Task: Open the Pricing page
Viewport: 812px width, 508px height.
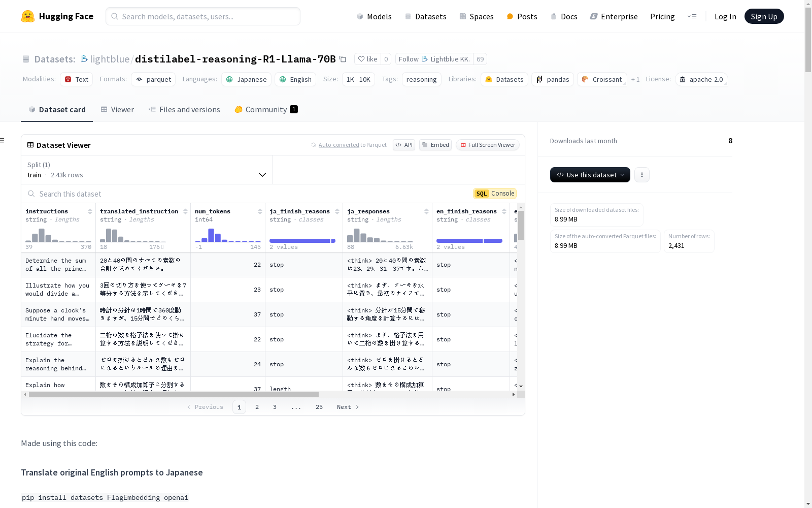Action: [x=662, y=16]
